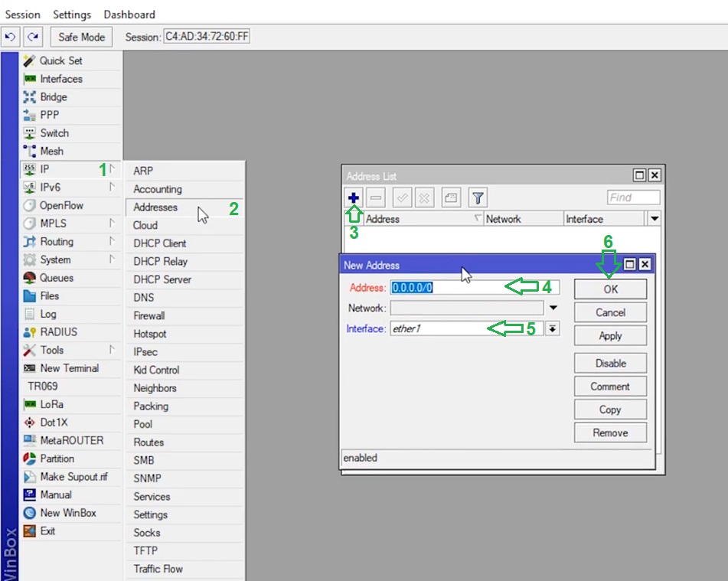Open the Bridge sidebar item
728x581 pixels.
pyautogui.click(x=53, y=97)
